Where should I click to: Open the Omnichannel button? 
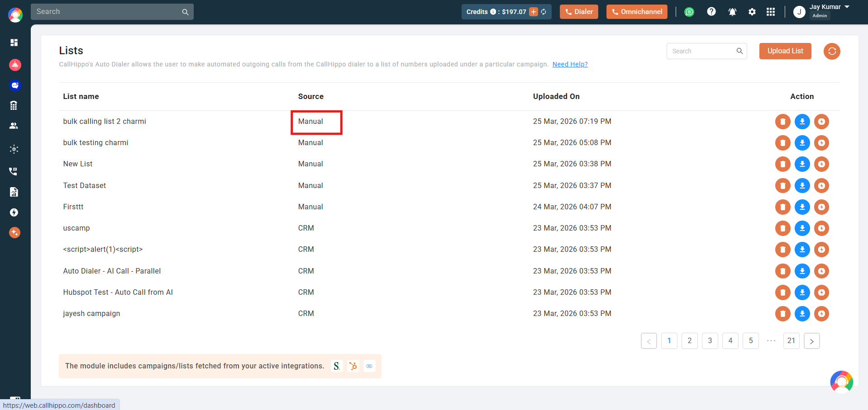(637, 12)
